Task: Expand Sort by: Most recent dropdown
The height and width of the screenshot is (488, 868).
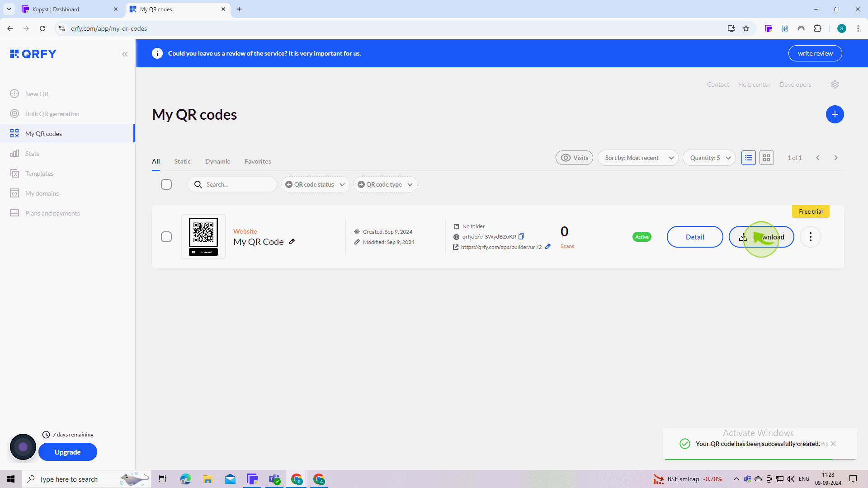Action: pyautogui.click(x=638, y=158)
